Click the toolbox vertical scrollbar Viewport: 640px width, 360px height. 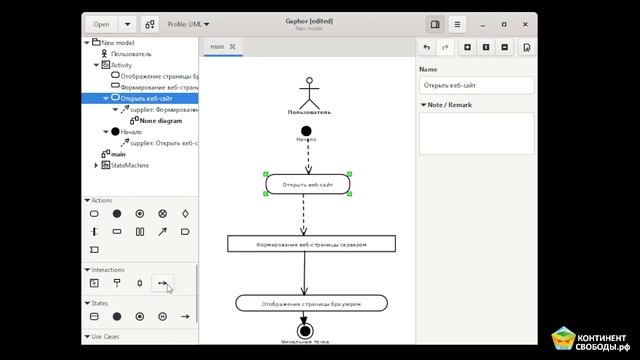click(x=197, y=294)
